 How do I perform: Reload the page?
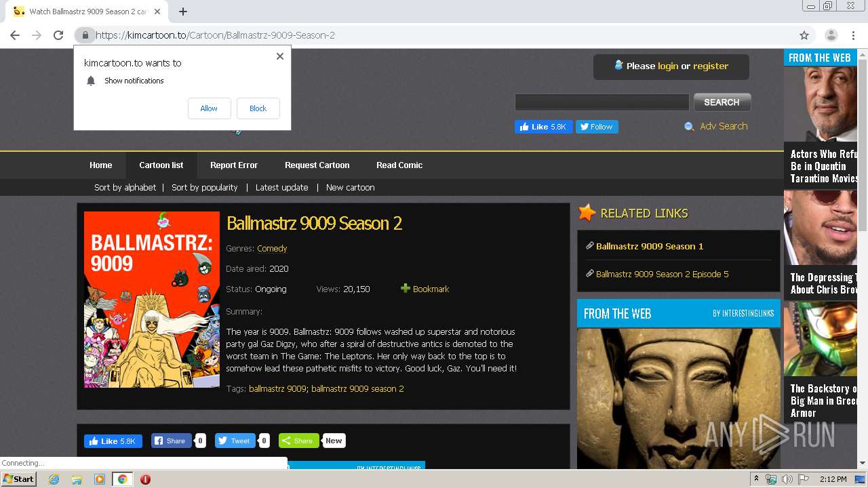(58, 35)
